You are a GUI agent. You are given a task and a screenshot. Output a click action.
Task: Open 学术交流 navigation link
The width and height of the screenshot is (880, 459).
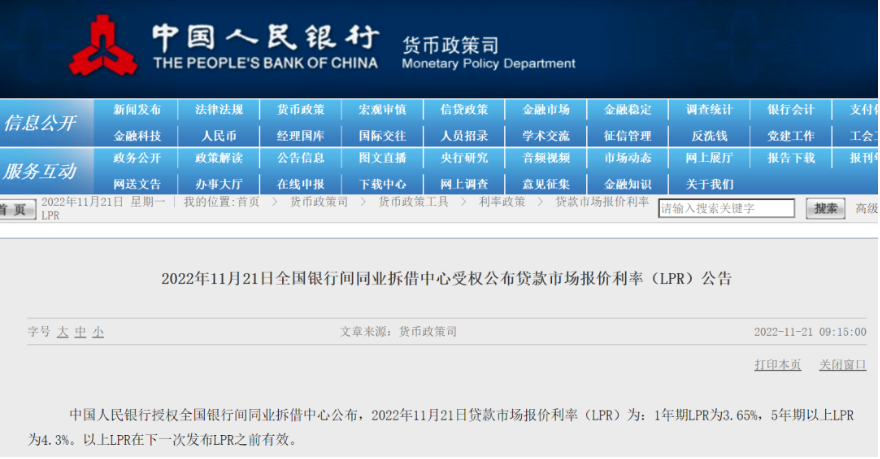click(x=546, y=136)
